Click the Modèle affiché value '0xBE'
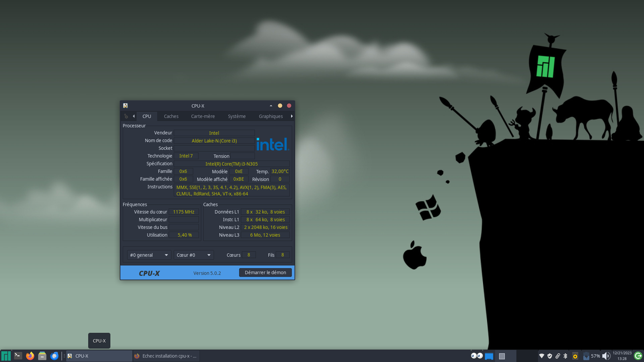 pyautogui.click(x=238, y=179)
